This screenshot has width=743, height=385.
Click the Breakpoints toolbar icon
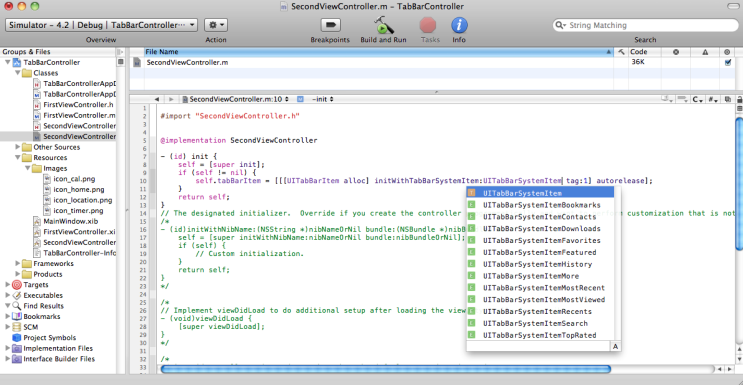point(331,25)
